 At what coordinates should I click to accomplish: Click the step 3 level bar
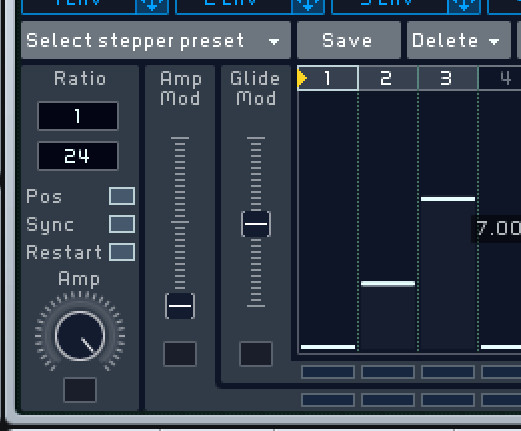coord(448,199)
